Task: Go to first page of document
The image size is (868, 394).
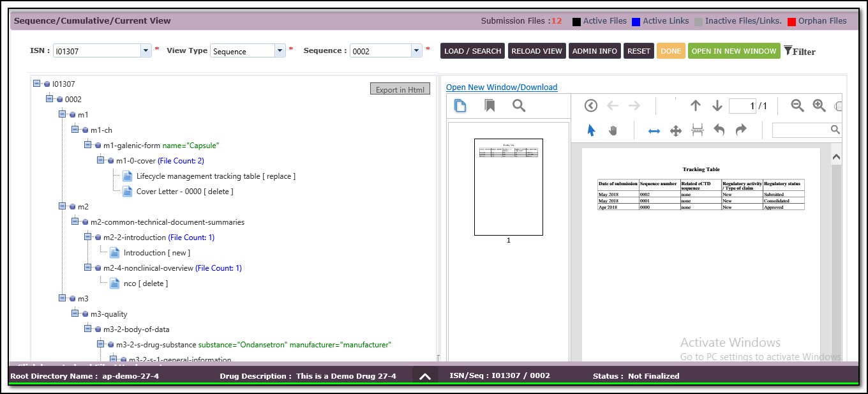Action: 591,106
